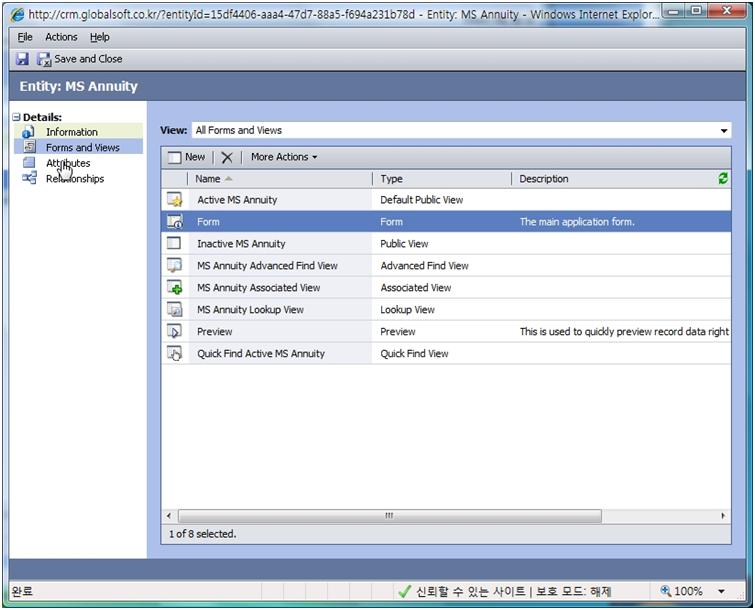
Task: Click the Inactive MS Annuity row icon
Action: click(x=174, y=243)
